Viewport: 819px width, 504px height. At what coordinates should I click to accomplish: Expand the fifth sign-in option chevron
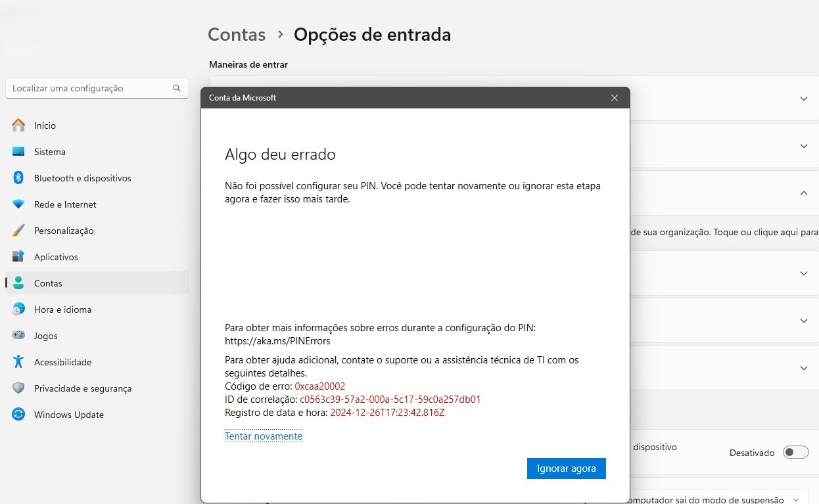[x=803, y=321]
